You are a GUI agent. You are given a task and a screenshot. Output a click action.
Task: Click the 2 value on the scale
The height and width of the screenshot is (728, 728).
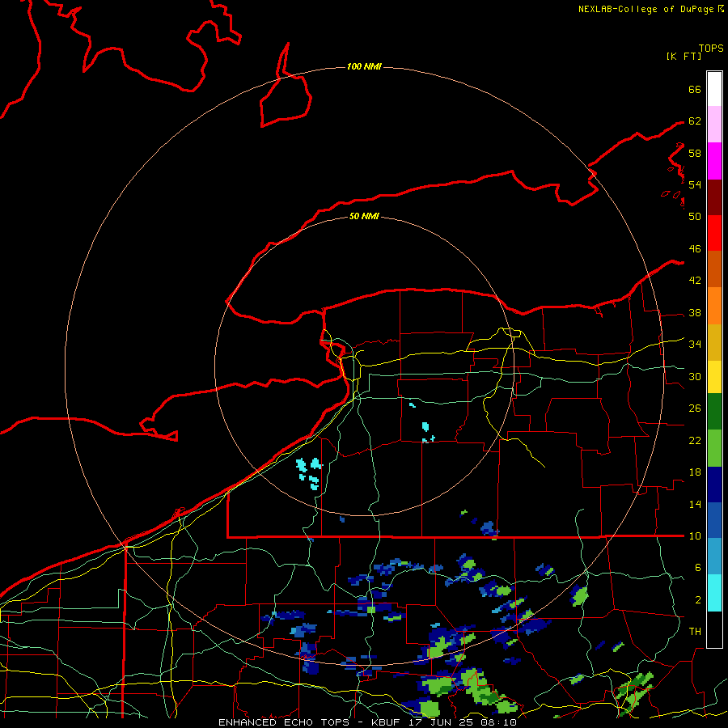pyautogui.click(x=698, y=600)
